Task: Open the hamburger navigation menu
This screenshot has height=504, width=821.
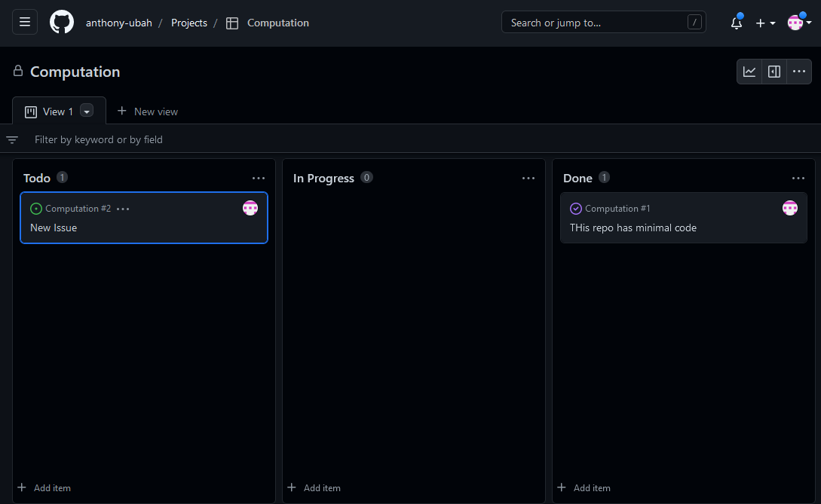Action: [x=25, y=23]
